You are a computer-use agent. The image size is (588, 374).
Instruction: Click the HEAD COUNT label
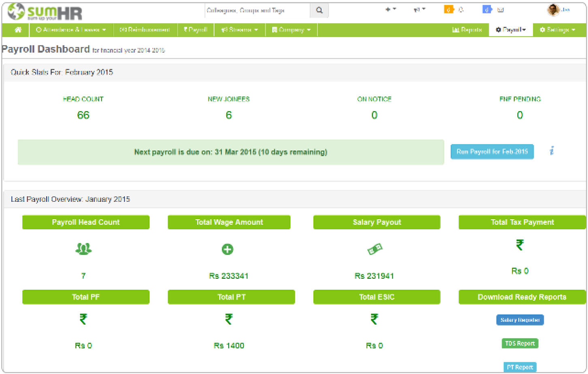tap(83, 99)
